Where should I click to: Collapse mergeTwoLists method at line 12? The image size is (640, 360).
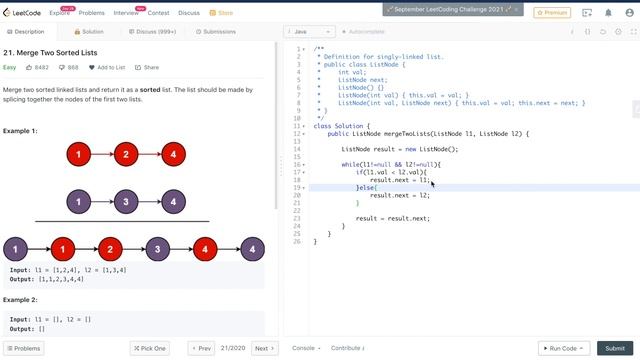pyautogui.click(x=304, y=134)
